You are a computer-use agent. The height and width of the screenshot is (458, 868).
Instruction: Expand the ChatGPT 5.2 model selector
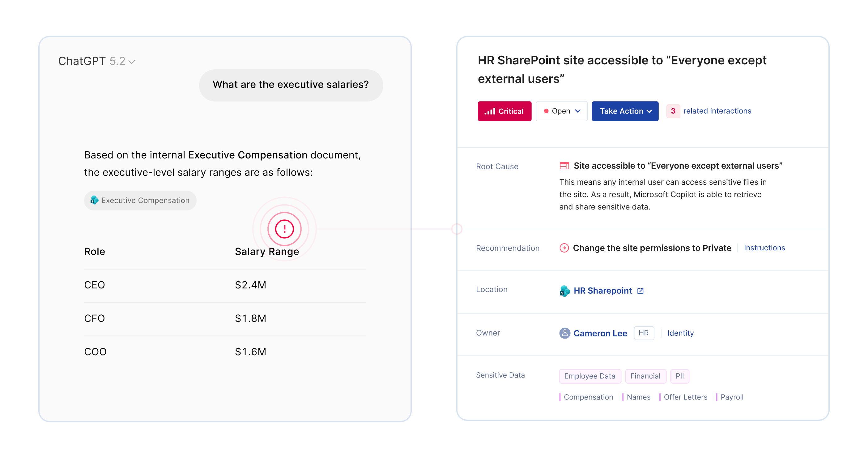point(96,61)
